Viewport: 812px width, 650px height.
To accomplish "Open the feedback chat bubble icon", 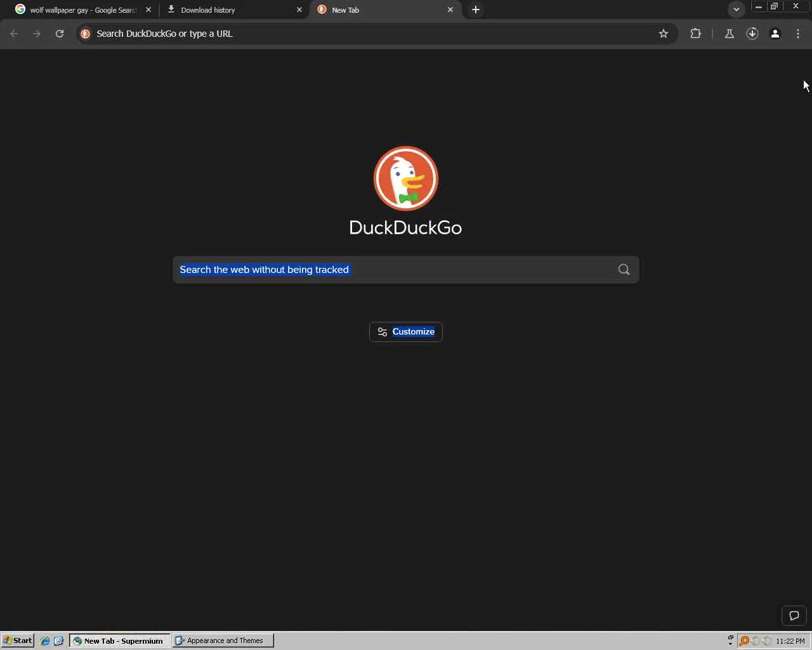I will [x=794, y=616].
